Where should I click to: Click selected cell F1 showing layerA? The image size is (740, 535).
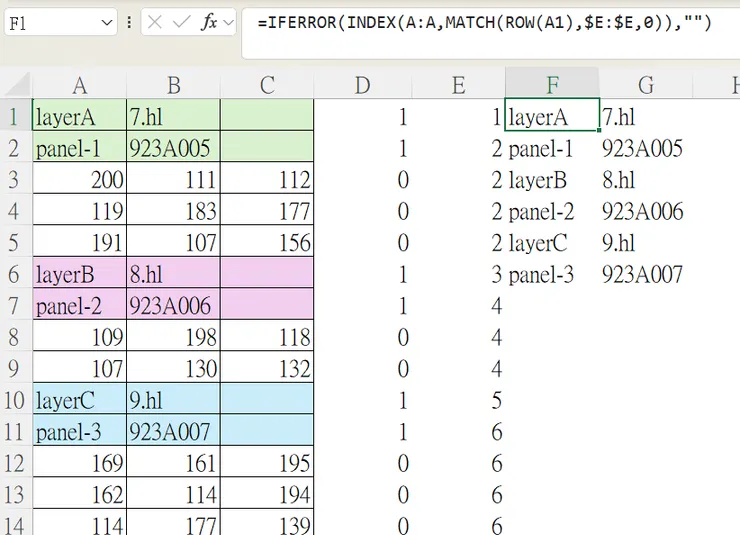552,115
